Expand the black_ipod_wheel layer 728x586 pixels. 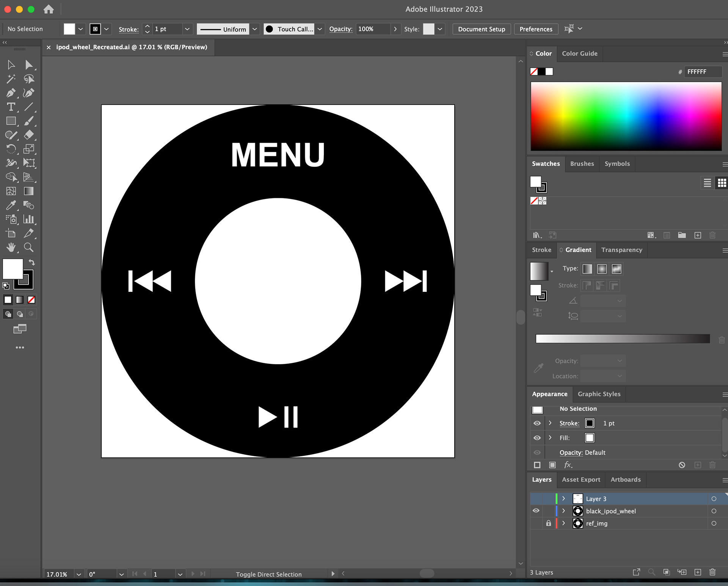(x=564, y=511)
